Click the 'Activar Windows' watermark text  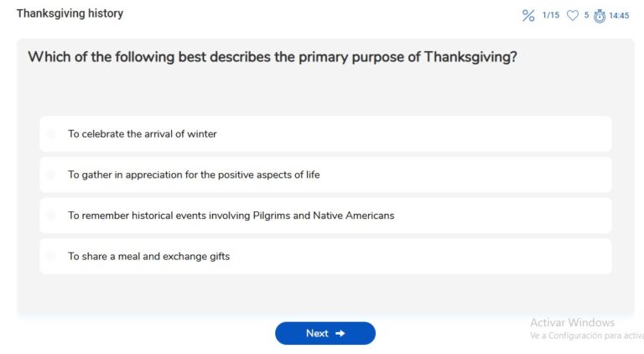[x=572, y=323]
